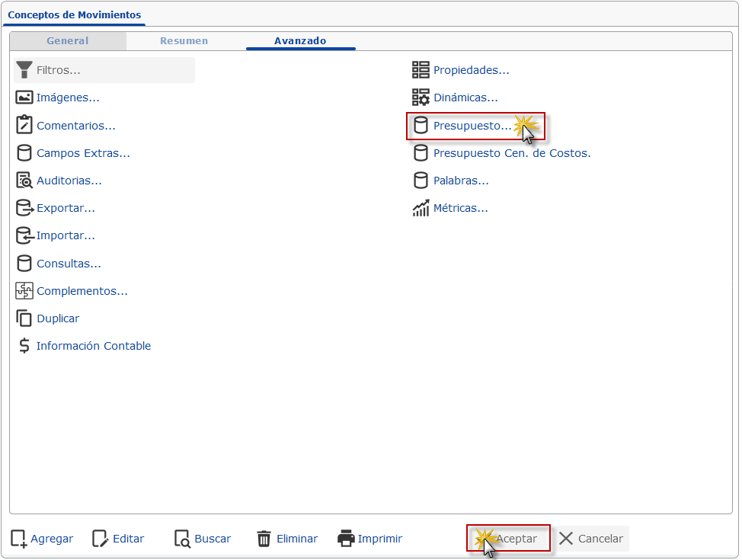Select the Avanzado tab
This screenshot has height=560, width=742.
(x=300, y=40)
